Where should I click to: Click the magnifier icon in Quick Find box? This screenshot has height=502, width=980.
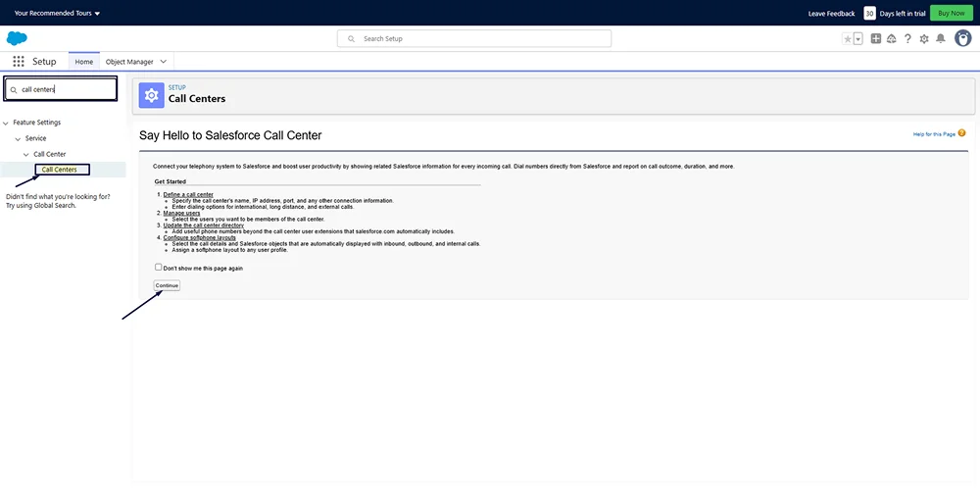[14, 90]
